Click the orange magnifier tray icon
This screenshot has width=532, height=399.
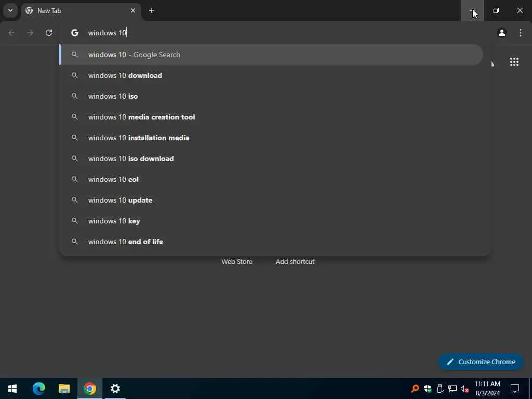point(415,389)
